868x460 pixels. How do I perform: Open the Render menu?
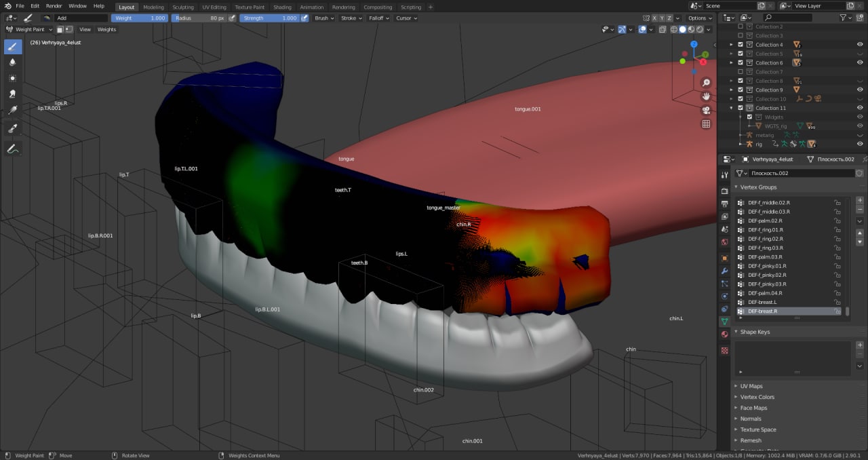coord(54,6)
